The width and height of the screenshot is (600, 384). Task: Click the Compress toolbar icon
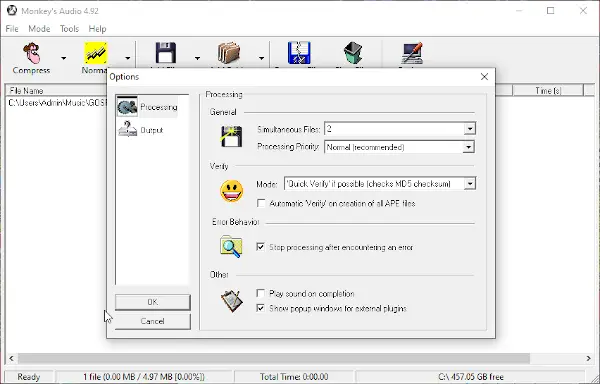[31, 53]
